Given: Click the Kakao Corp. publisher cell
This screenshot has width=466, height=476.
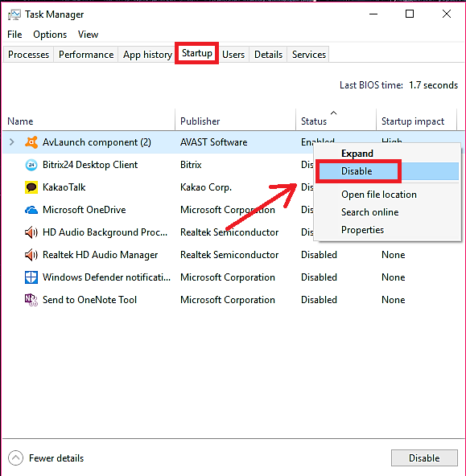Looking at the screenshot, I should pos(206,187).
